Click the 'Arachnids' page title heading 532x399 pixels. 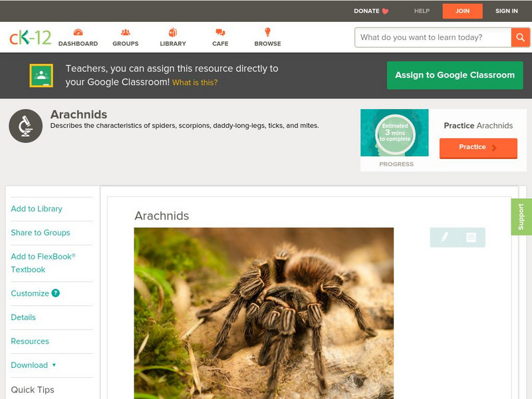(x=78, y=114)
